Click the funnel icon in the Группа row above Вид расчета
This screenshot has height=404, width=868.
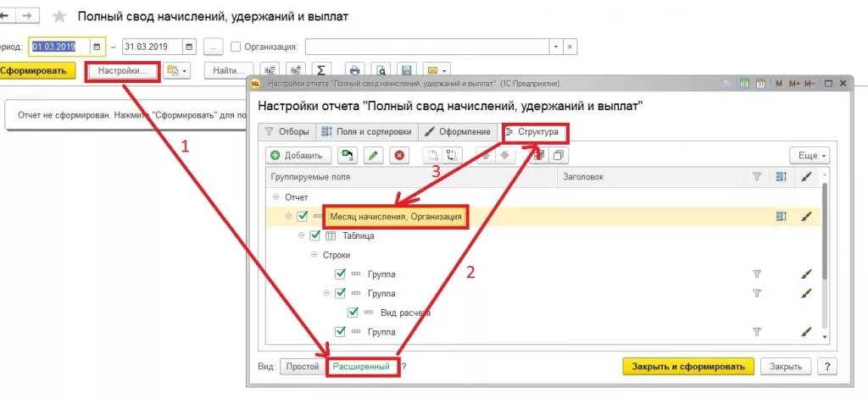click(757, 293)
